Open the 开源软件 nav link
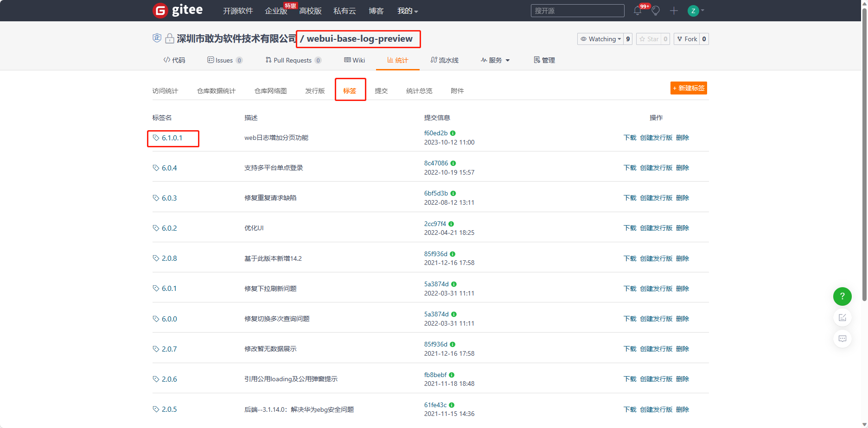The height and width of the screenshot is (428, 868). 238,11
